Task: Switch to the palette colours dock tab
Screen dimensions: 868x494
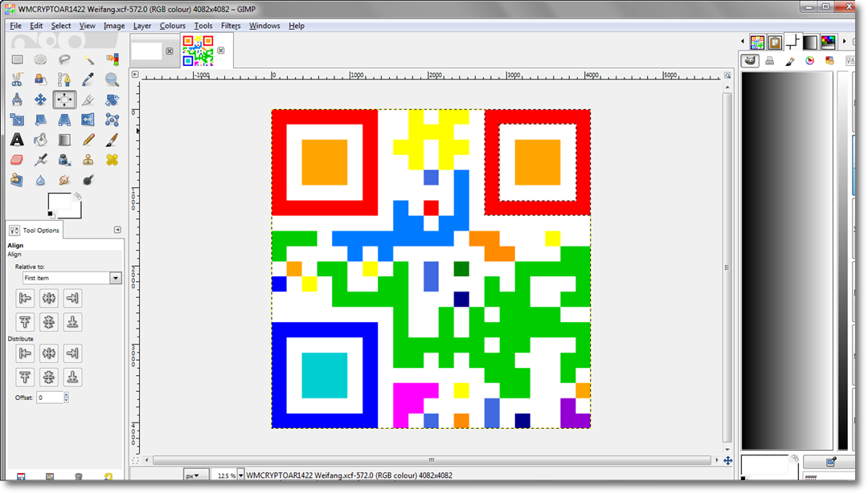Action: [828, 42]
